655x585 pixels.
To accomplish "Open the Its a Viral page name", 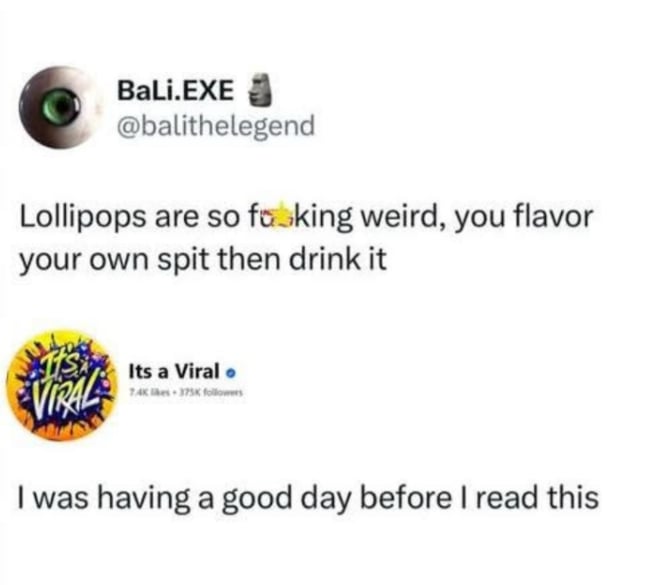I will 174,371.
